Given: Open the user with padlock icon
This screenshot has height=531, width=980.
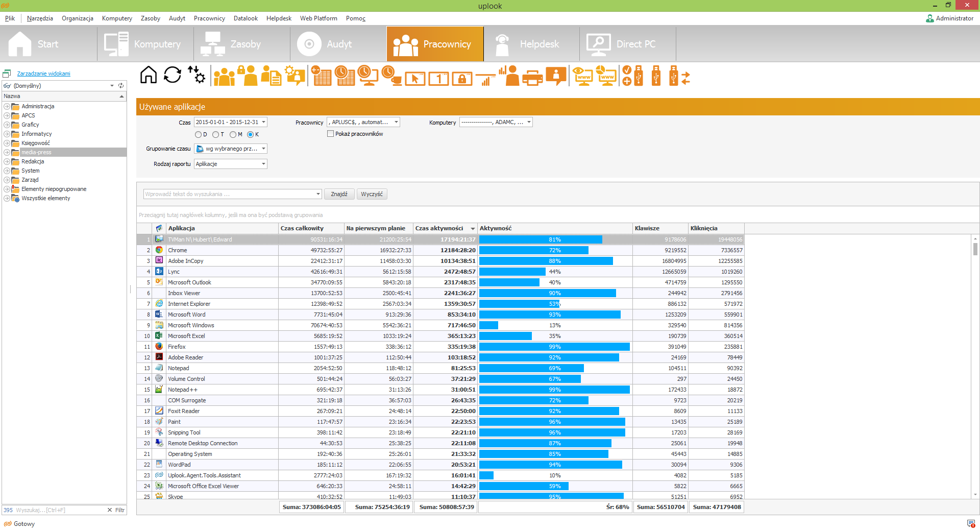Looking at the screenshot, I should point(248,76).
